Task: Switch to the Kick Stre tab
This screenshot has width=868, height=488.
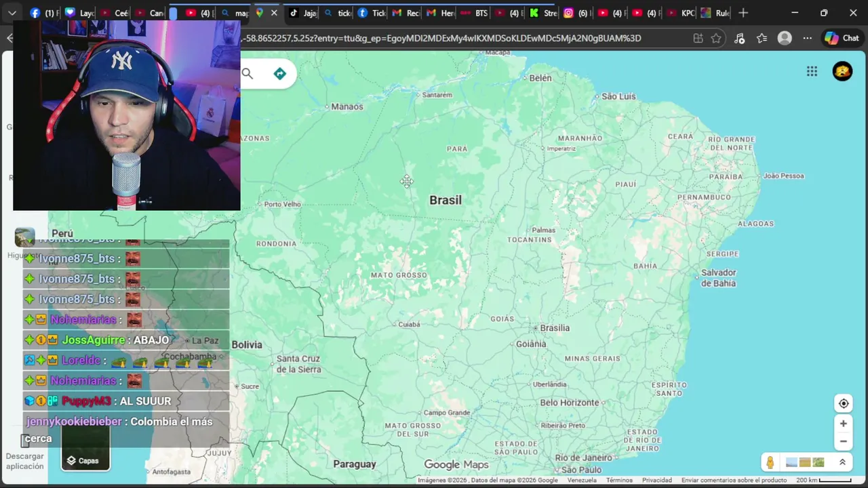Action: 542,13
